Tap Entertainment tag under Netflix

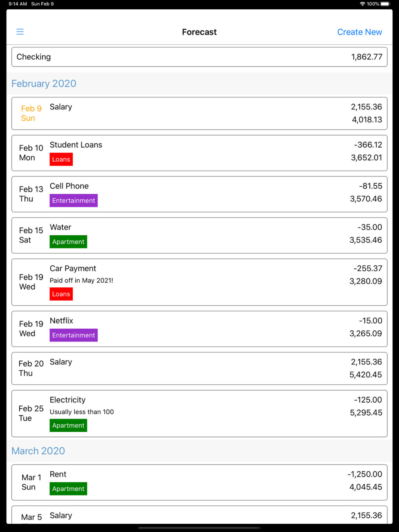pos(73,335)
